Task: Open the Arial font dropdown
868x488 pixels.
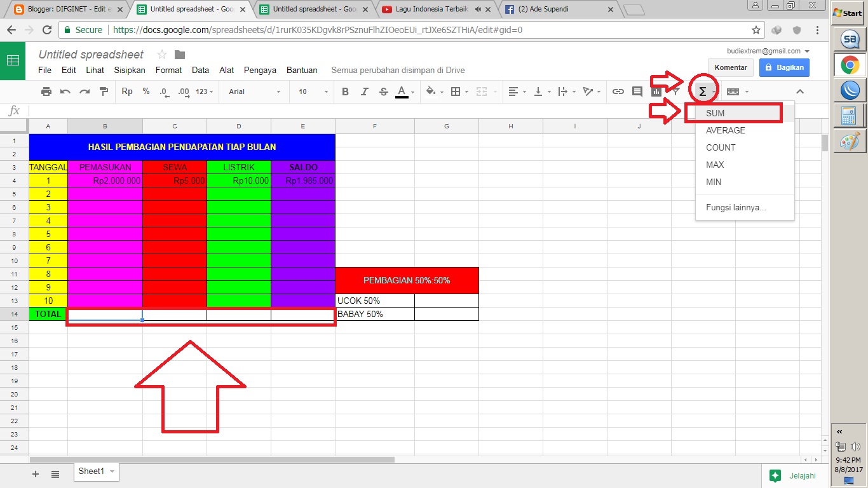Action: (253, 91)
